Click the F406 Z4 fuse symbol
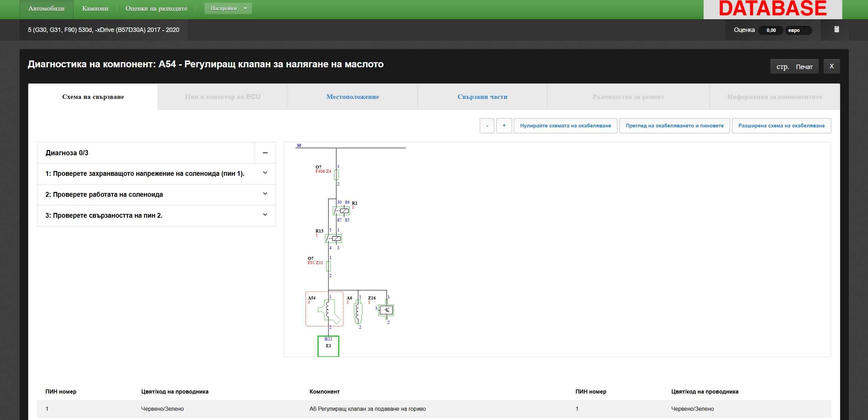Image resolution: width=868 pixels, height=420 pixels. pos(336,175)
